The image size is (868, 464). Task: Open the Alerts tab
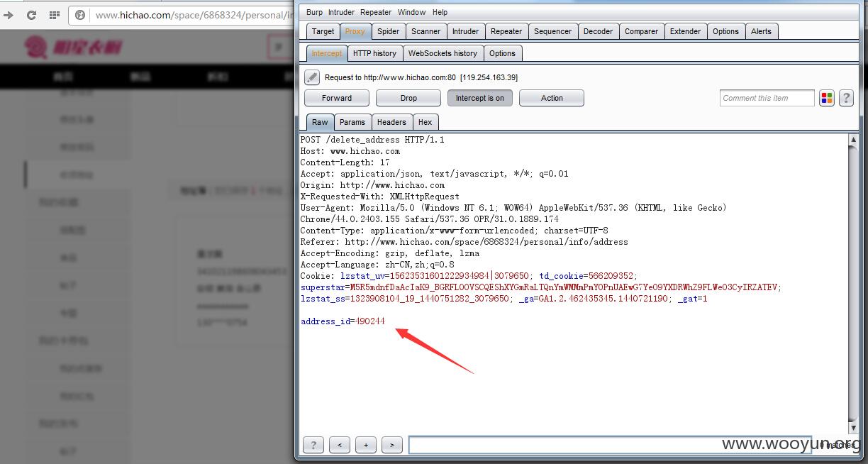(x=761, y=31)
